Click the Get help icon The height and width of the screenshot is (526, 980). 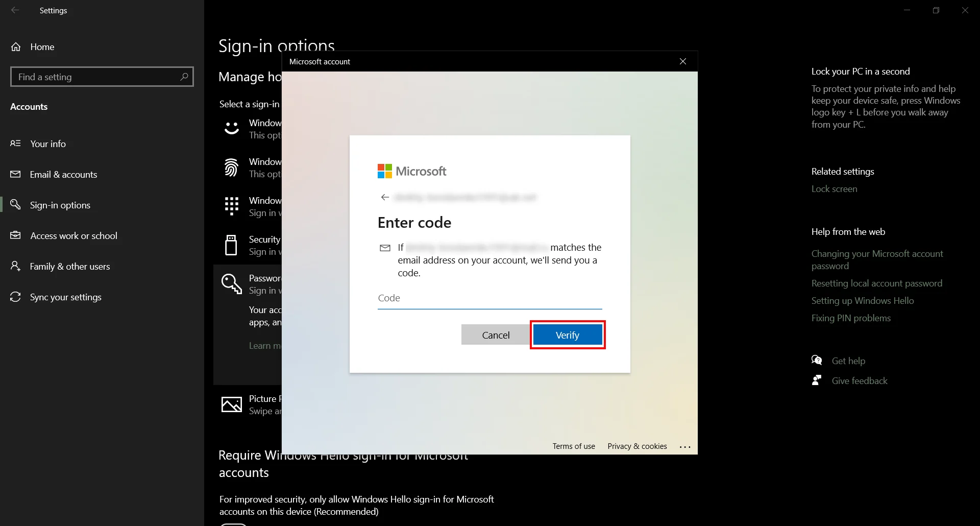pos(817,361)
